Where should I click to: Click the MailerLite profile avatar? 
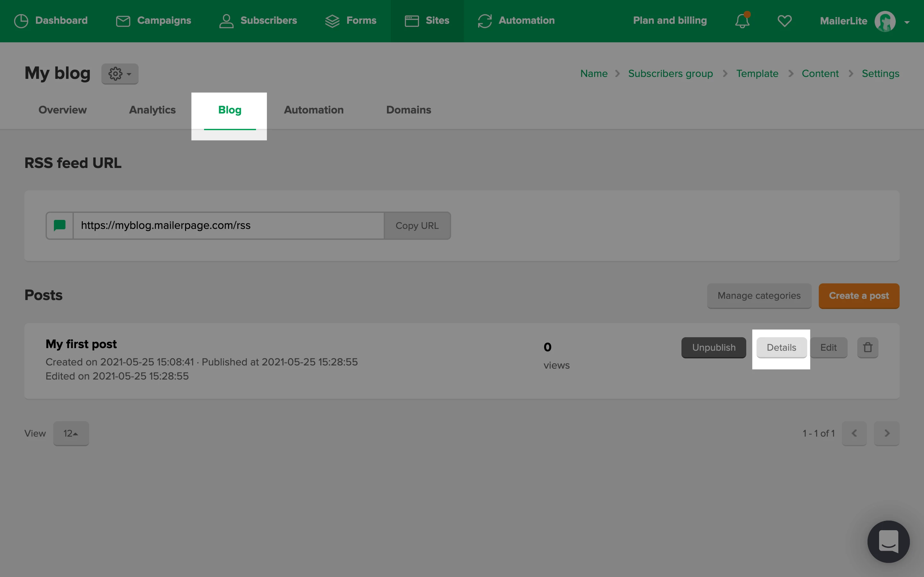pos(885,21)
